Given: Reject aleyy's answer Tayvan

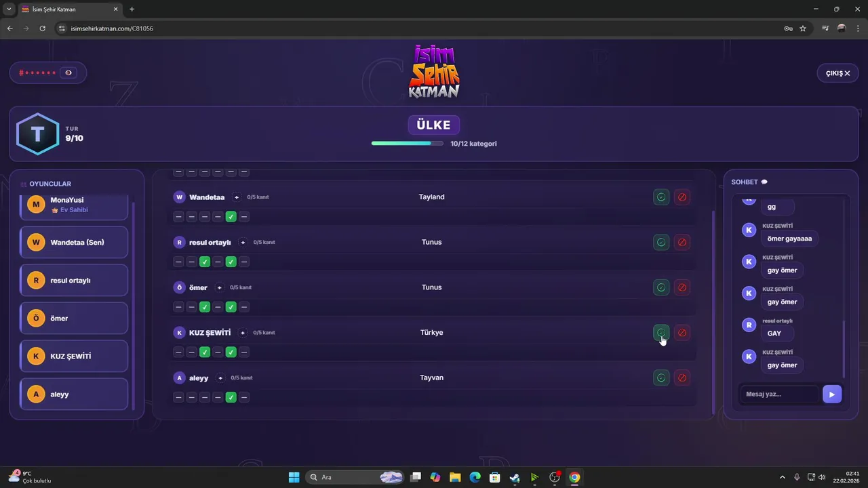Looking at the screenshot, I should pos(682,378).
